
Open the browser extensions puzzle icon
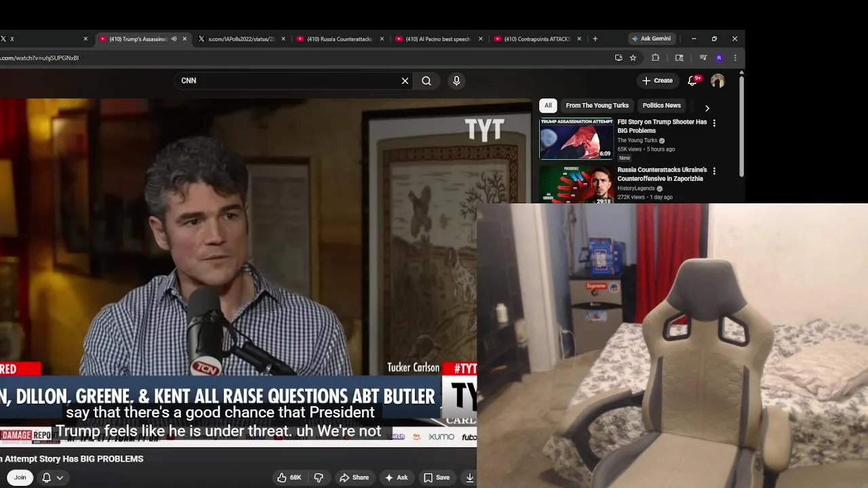click(x=655, y=58)
